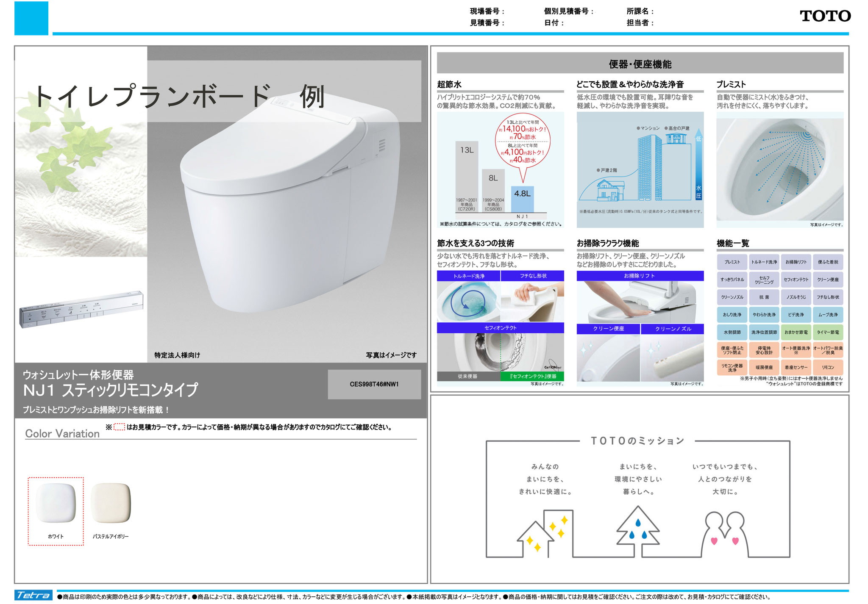Click the セフィオンテクト comparison image
Viewport: 868px width, 604px height.
pyautogui.click(x=500, y=352)
